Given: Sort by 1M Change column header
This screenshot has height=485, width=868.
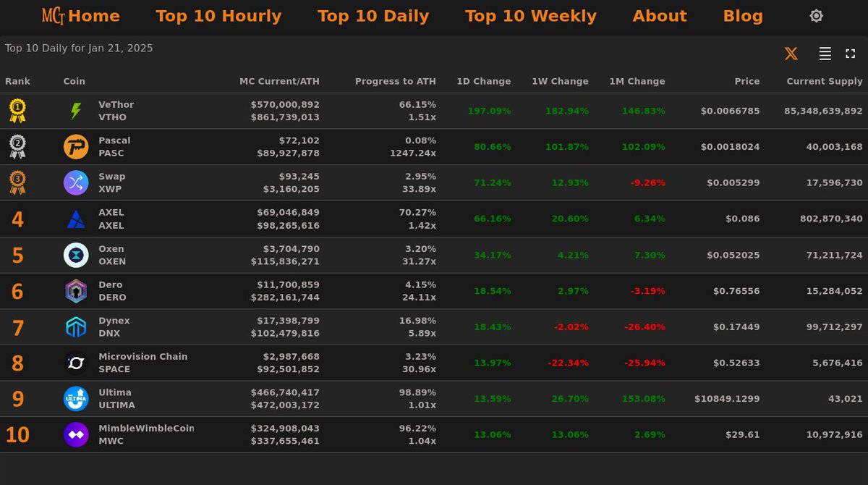Looking at the screenshot, I should (637, 82).
